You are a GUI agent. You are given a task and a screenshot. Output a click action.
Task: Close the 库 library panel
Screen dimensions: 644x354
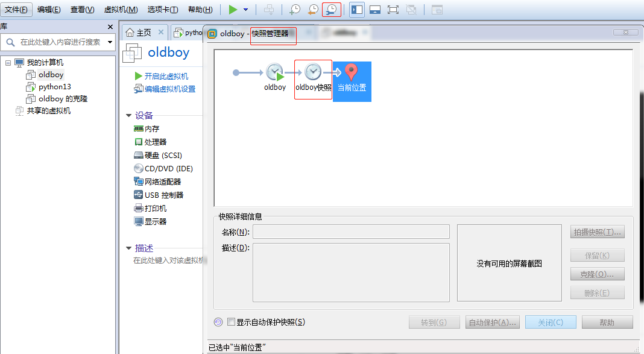(110, 27)
